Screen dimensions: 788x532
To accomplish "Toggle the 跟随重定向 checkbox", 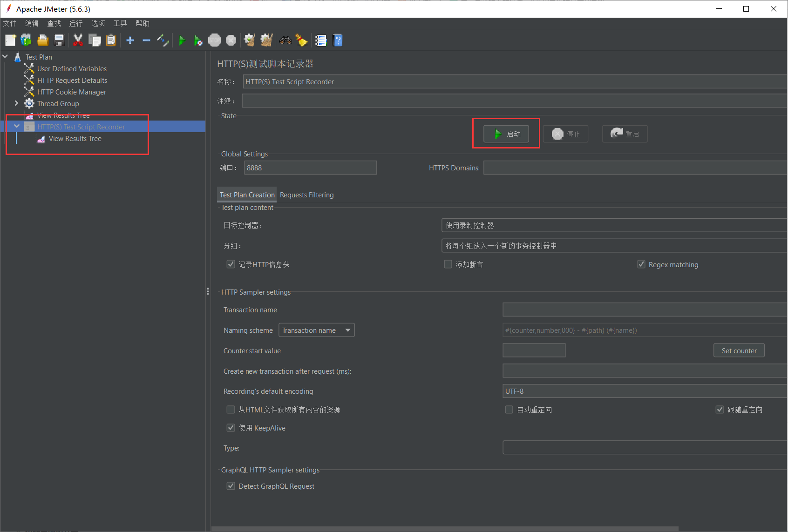I will 720,410.
